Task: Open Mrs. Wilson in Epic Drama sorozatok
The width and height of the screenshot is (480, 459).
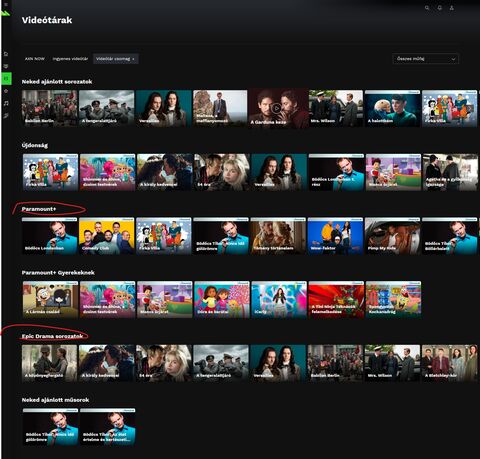Action: [392, 363]
